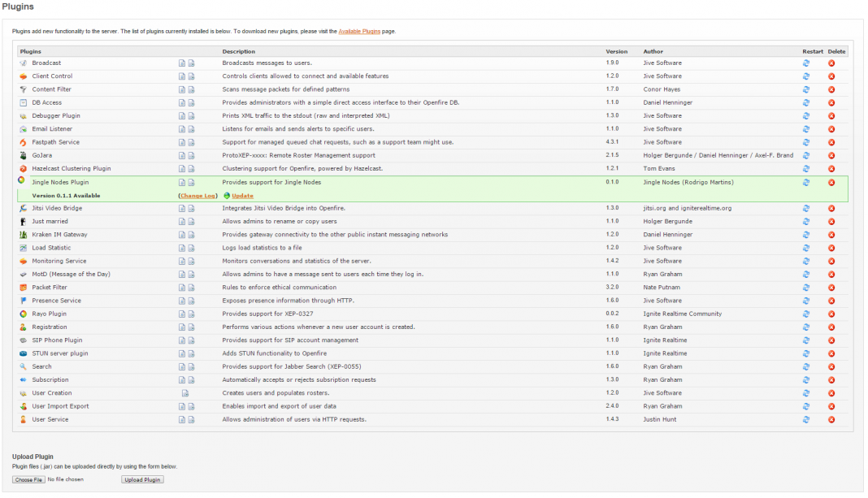Delete the Monitoring Service plugin
868x498 pixels.
tap(831, 261)
